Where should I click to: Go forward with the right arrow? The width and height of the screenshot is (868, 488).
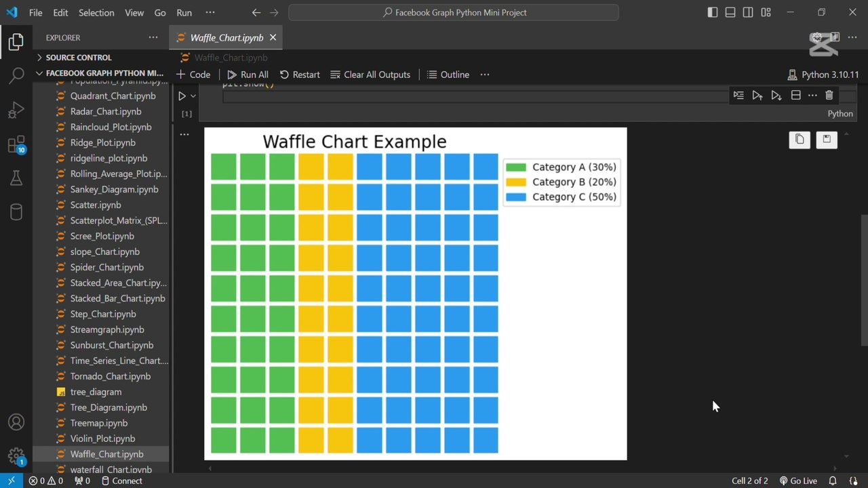(x=274, y=12)
